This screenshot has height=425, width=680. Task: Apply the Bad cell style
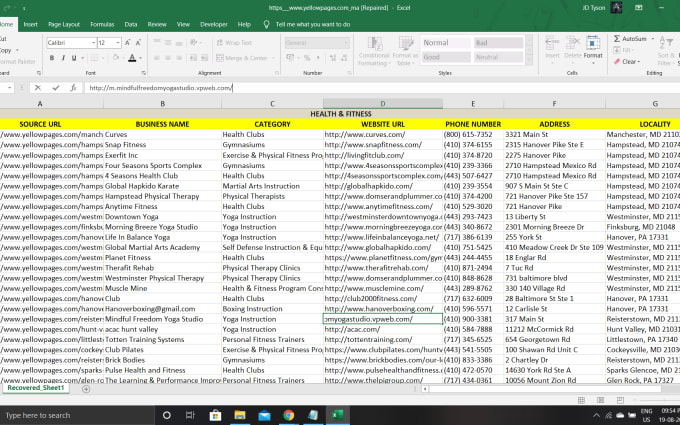coord(498,43)
